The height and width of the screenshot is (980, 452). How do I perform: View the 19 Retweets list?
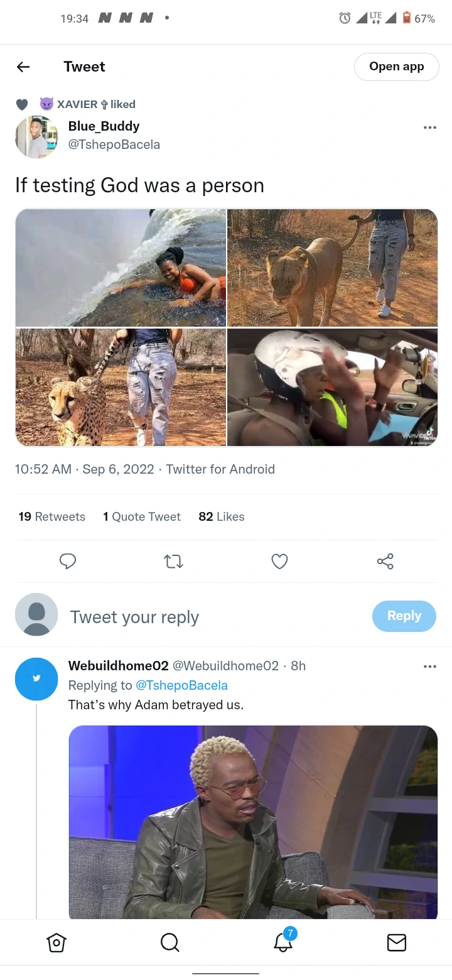tap(51, 516)
